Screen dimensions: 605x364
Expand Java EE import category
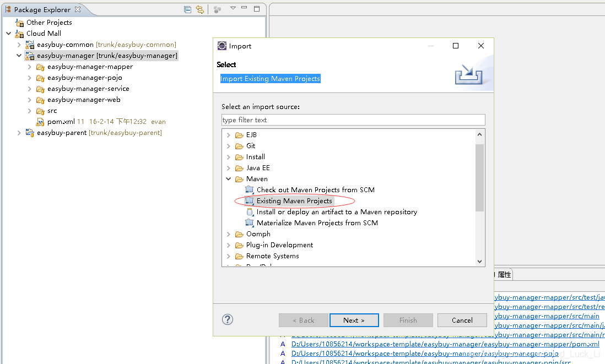[x=229, y=168]
